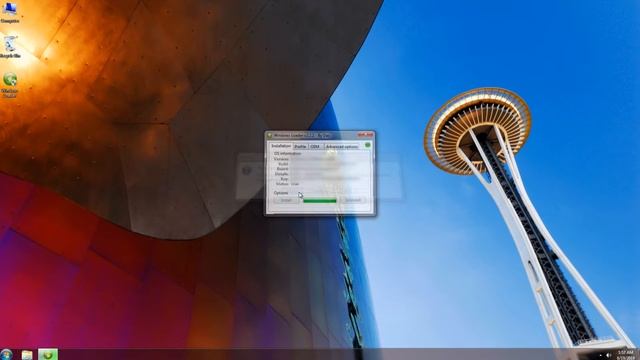Open Windows Explorer folder in taskbar
Viewport: 640px width, 360px height.
point(27,354)
